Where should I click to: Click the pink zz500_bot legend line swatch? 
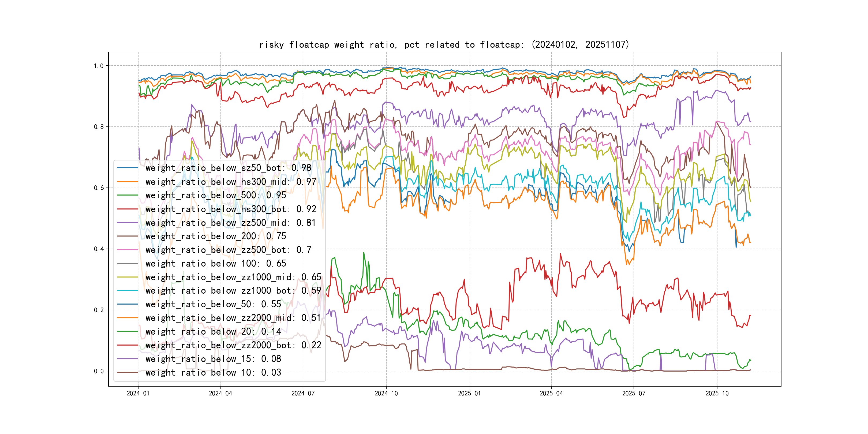127,250
